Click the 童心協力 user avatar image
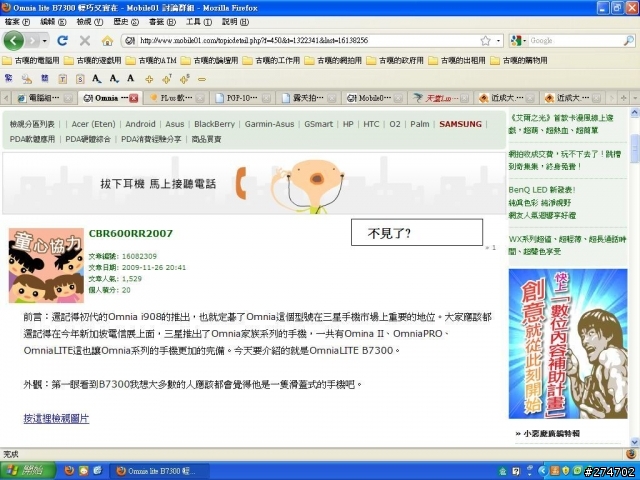 point(46,266)
